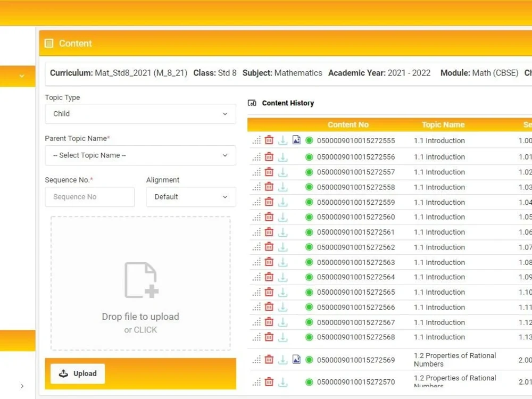This screenshot has height=399, width=532.
Task: Sort by Content No column header
Action: [348, 124]
